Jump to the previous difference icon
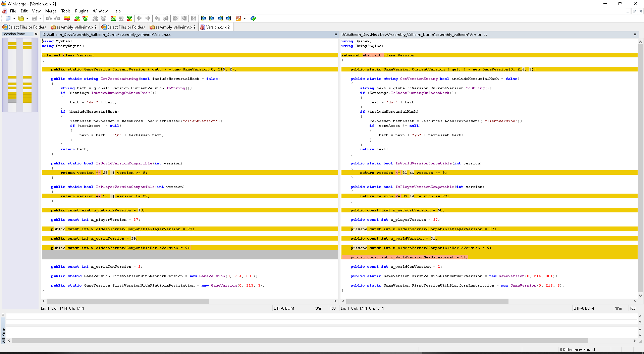The width and height of the screenshot is (644, 354). pos(86,18)
